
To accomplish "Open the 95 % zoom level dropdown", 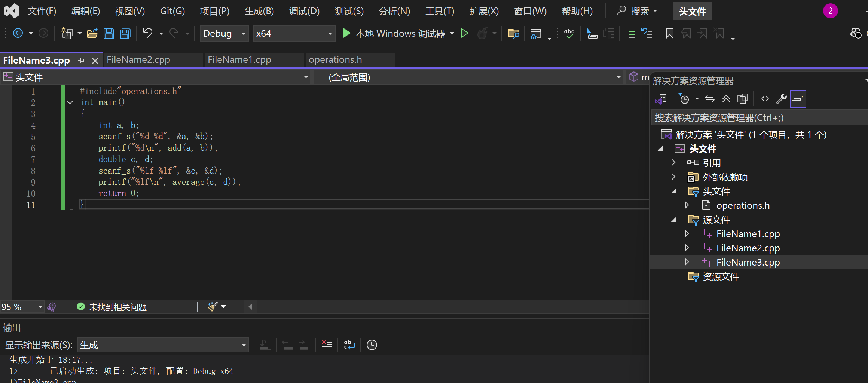I will [x=22, y=307].
